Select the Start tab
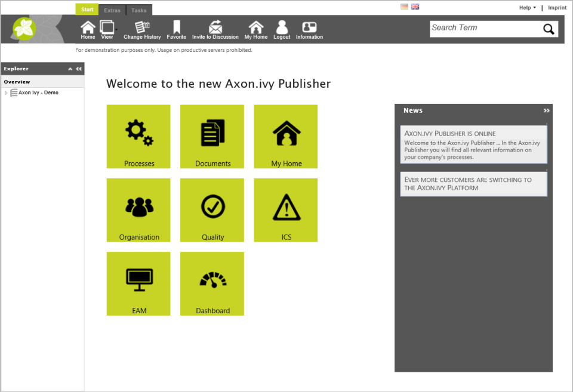 coord(87,10)
